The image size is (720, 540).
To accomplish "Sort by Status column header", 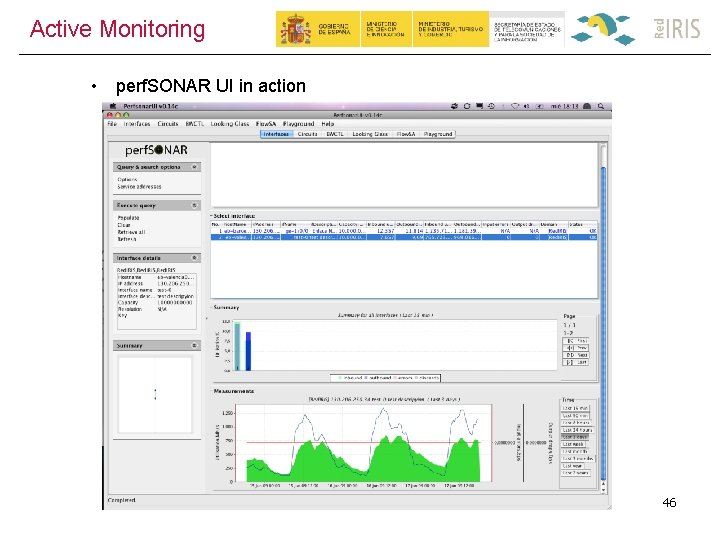I will (582, 225).
